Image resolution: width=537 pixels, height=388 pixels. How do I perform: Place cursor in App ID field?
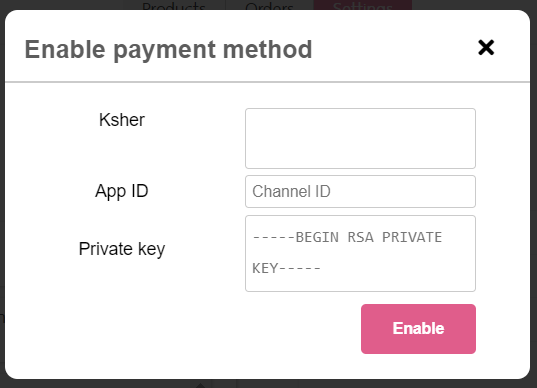[x=360, y=191]
